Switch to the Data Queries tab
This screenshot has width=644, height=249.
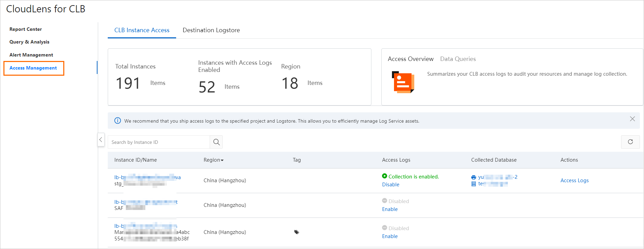pos(458,59)
